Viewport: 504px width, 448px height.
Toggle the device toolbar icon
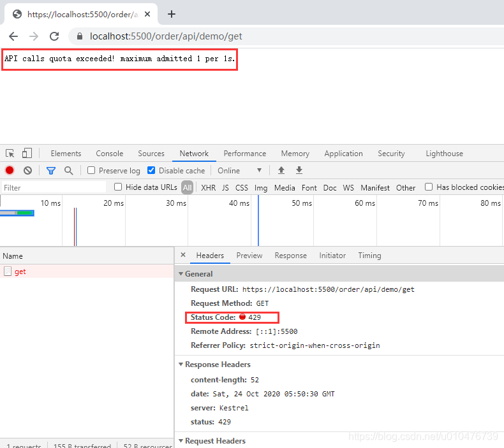pos(27,153)
